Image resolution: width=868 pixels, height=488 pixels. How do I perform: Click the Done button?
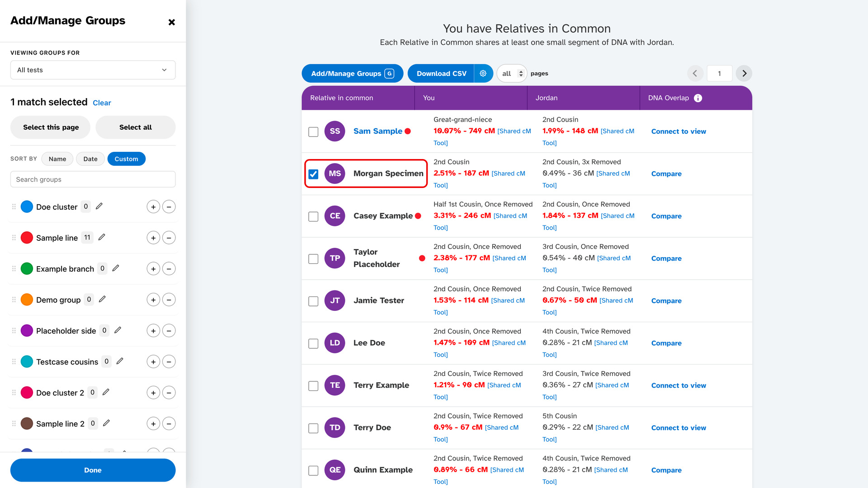93,470
